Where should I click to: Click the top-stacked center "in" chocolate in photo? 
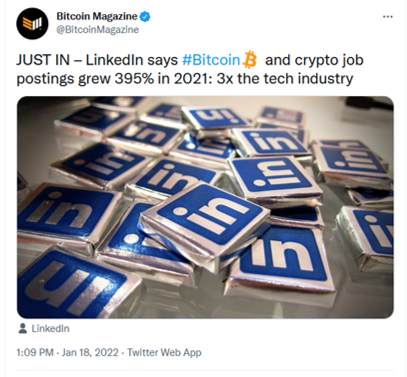pyautogui.click(x=204, y=221)
